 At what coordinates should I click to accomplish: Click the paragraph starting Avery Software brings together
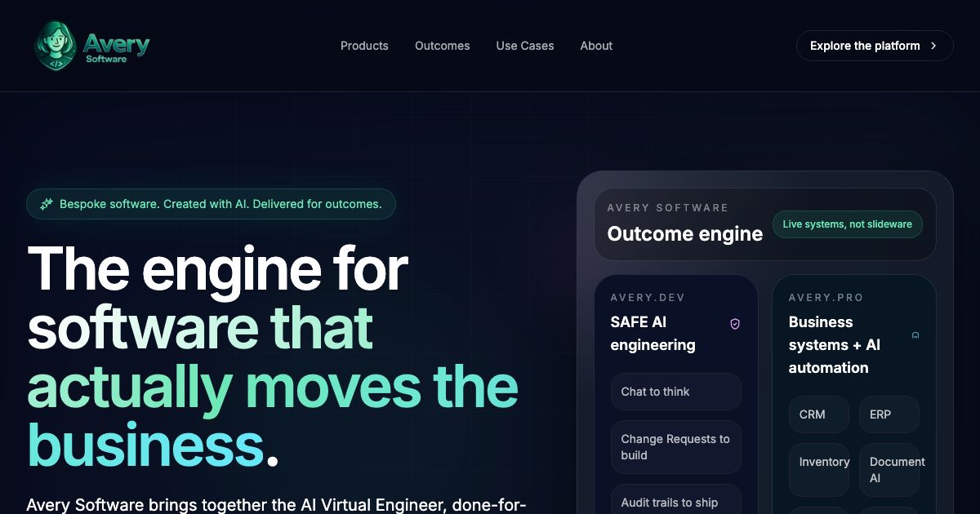[275, 505]
